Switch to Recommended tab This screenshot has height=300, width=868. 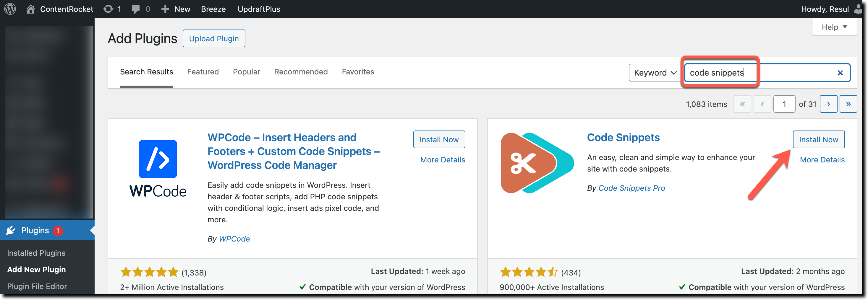(301, 72)
